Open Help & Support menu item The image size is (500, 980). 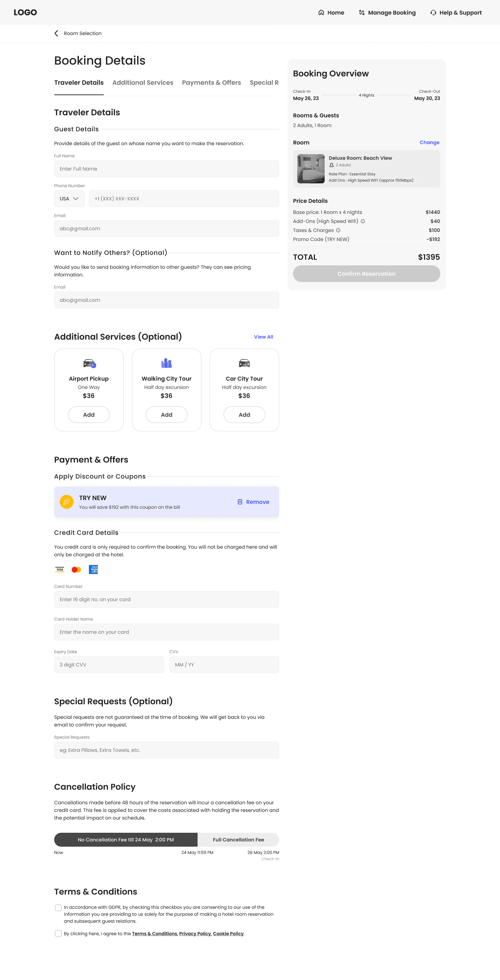click(x=456, y=13)
